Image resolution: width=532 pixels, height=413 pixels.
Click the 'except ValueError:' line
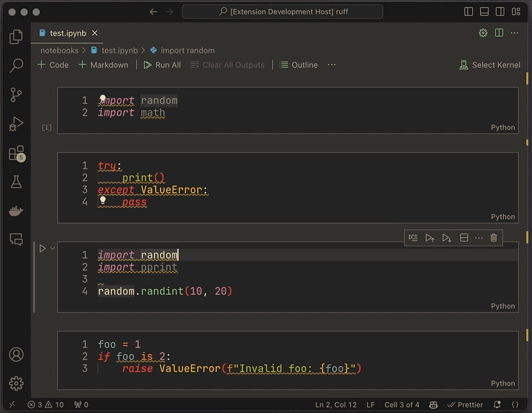pos(153,190)
